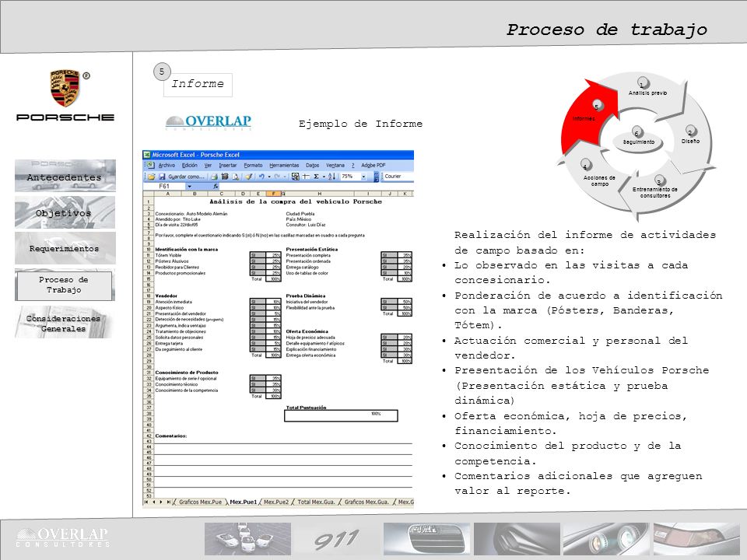Open the Undo history dropdown arrow
The image size is (747, 560).
[269, 177]
